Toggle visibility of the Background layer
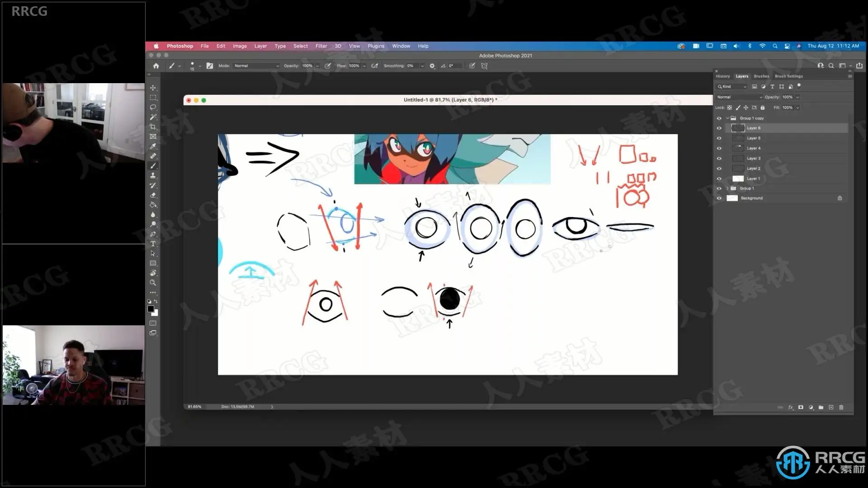This screenshot has width=868, height=488. pyautogui.click(x=719, y=198)
